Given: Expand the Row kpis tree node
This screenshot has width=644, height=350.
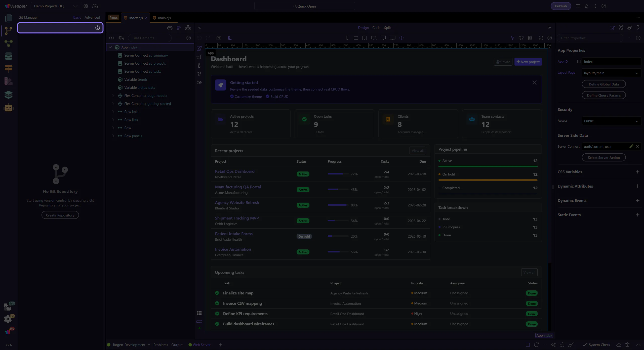Looking at the screenshot, I should 113,112.
